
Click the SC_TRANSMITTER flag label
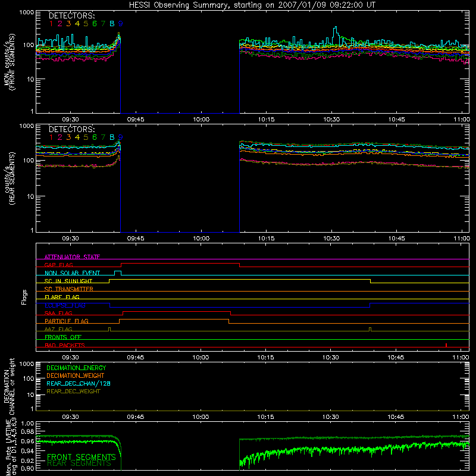point(68,289)
